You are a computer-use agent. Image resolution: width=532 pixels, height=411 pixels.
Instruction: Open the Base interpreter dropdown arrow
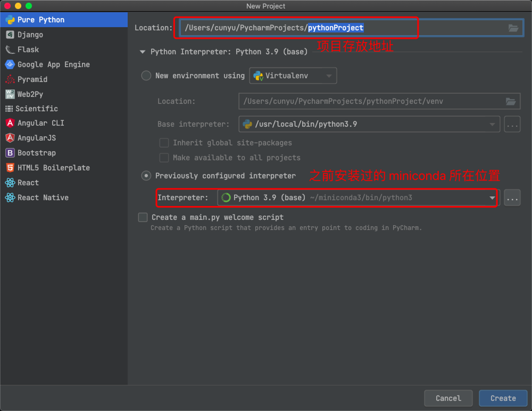click(492, 124)
